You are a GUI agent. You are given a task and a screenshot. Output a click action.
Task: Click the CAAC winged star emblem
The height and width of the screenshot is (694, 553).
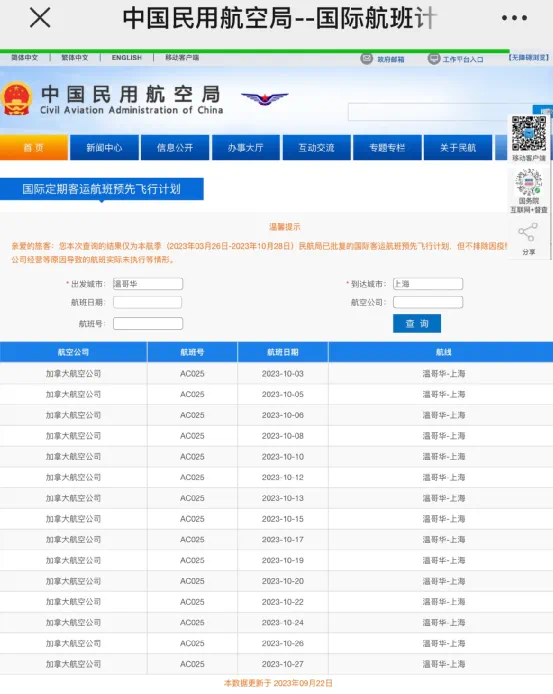tap(265, 99)
